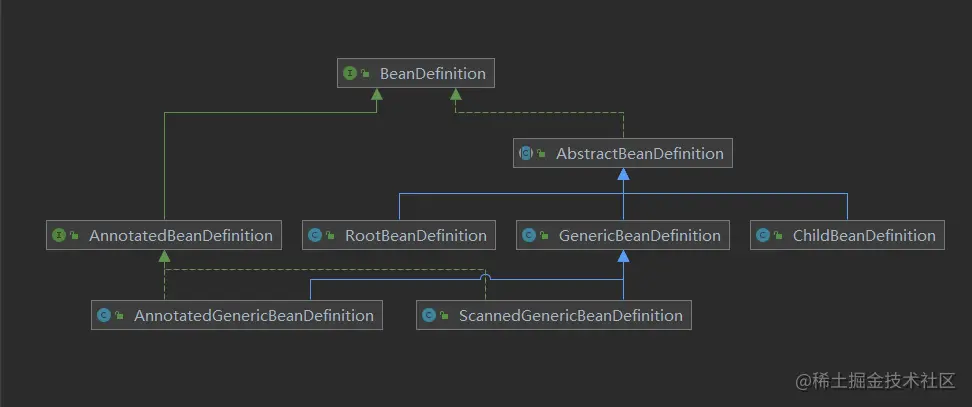Screen dimensions: 972x407
Task: Select the AbstractBeanDefinition class node
Action: tap(622, 153)
